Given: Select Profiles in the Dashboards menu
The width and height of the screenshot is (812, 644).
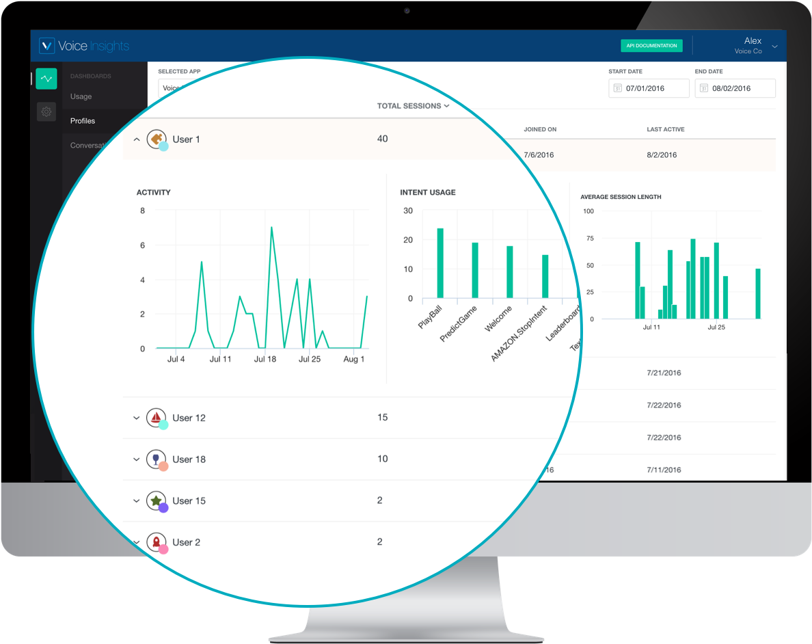Looking at the screenshot, I should coord(83,120).
